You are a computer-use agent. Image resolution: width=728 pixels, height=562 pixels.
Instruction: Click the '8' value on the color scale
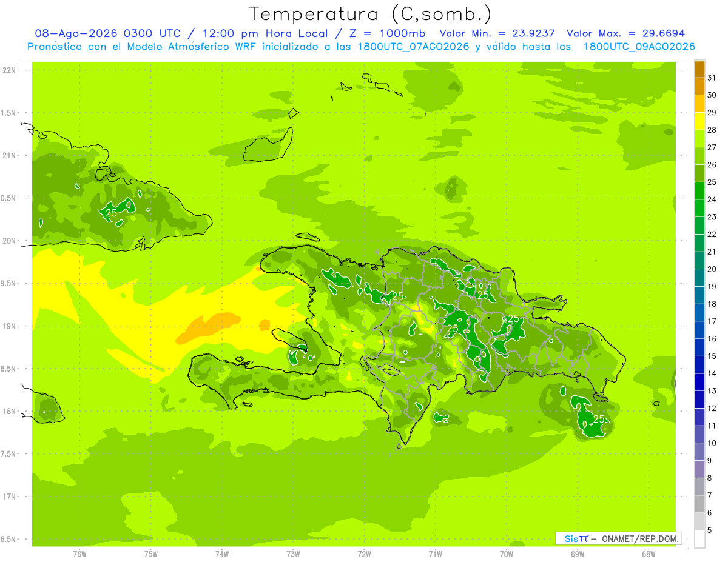(710, 478)
